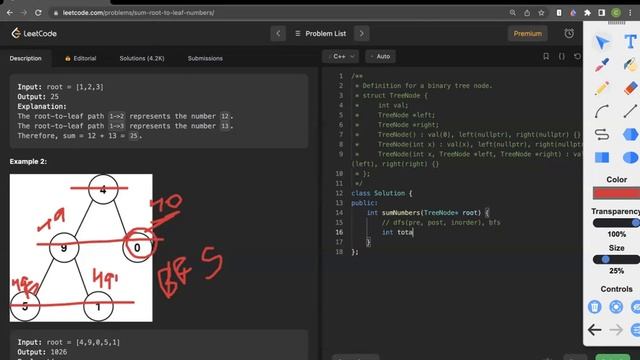Click browser back button
The height and width of the screenshot is (360, 640).
[x=10, y=13]
